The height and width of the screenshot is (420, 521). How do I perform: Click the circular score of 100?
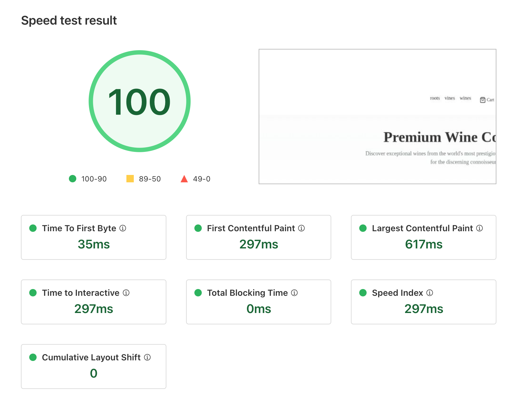140,102
